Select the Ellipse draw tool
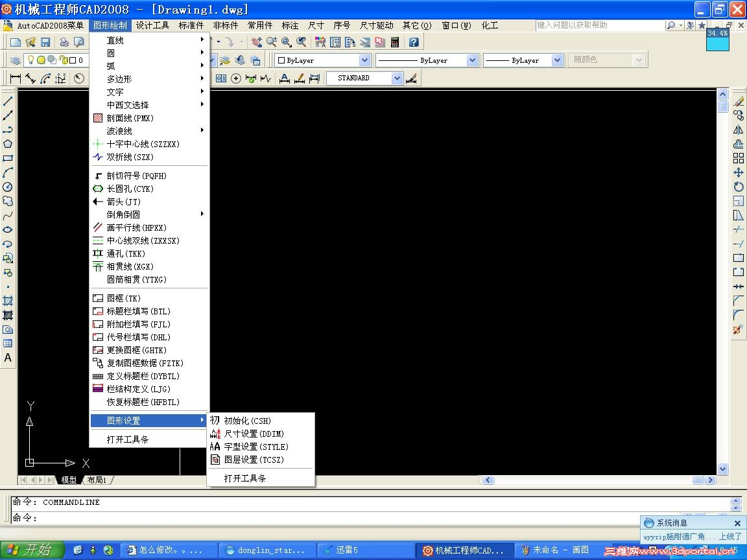This screenshot has height=560, width=747. (8, 229)
